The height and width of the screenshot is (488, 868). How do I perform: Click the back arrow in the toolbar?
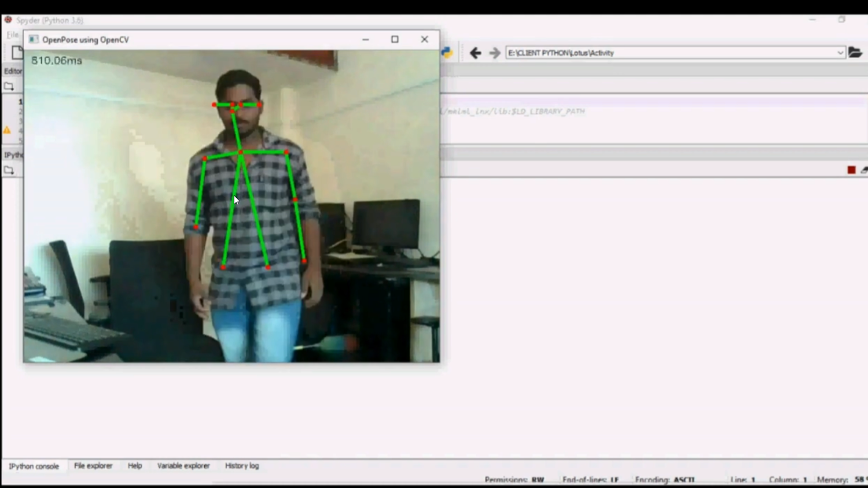pyautogui.click(x=475, y=53)
